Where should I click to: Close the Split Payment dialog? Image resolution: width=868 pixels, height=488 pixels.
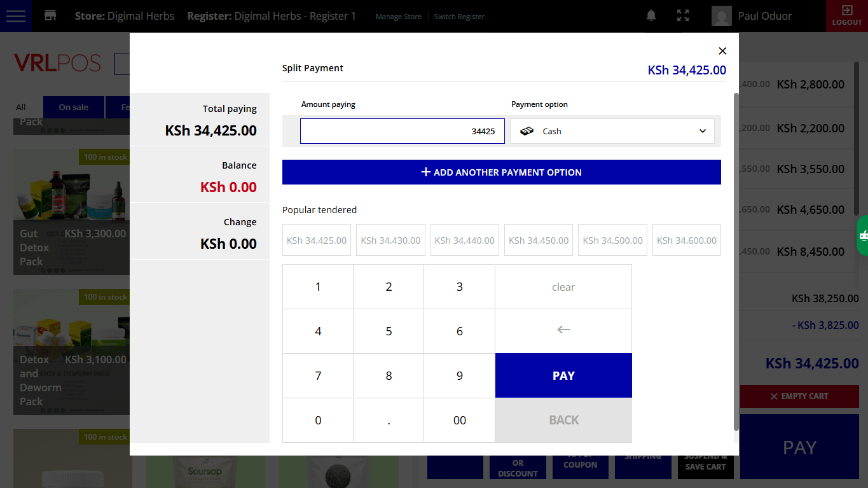click(722, 51)
